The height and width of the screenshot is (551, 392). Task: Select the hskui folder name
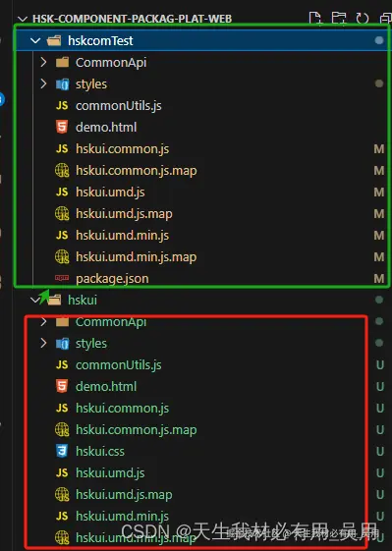pos(83,301)
